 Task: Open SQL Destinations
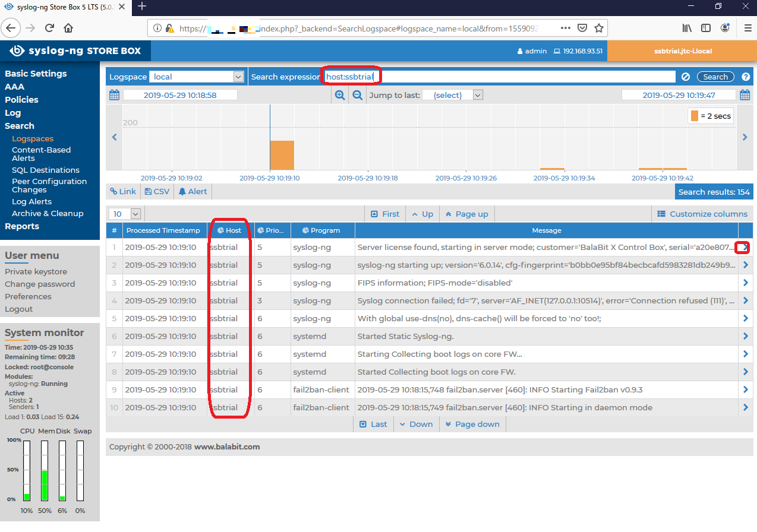click(46, 170)
